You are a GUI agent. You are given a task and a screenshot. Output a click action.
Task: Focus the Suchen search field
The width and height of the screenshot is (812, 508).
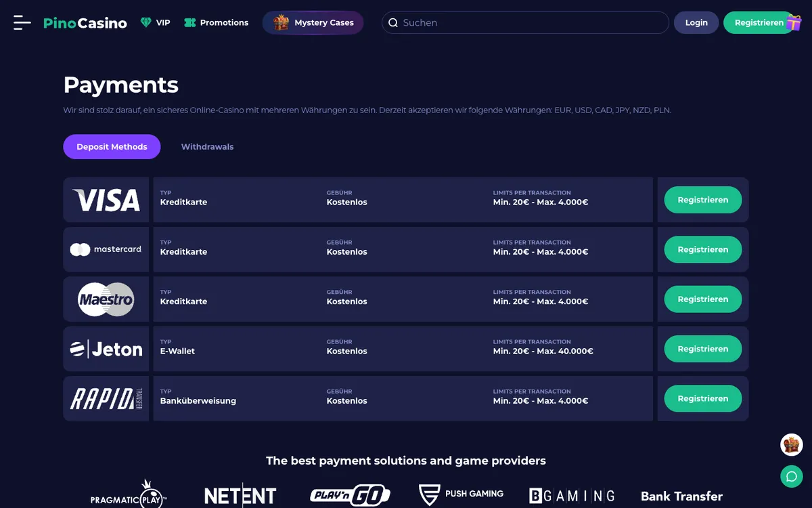(x=525, y=22)
